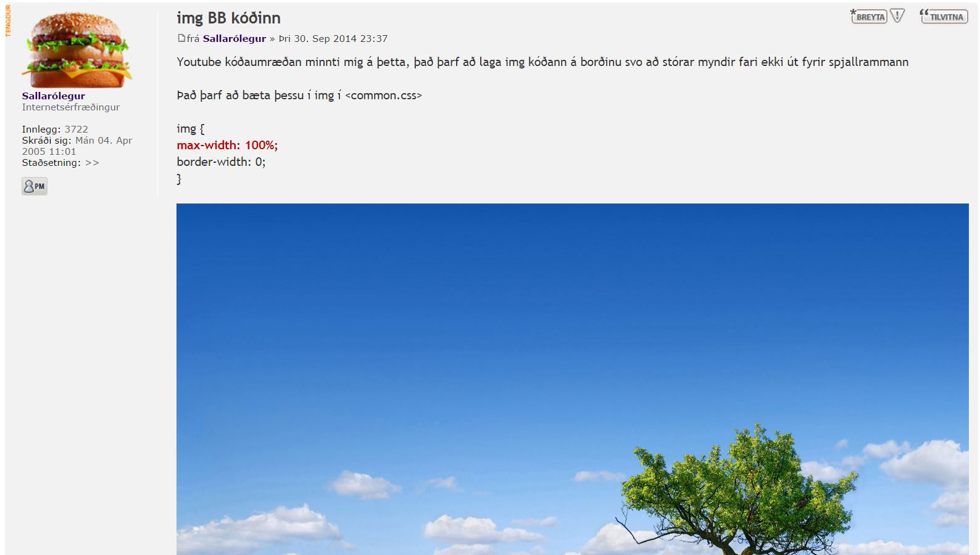The image size is (980, 555).
Task: Click the post date 'Þri 30. Sep 2014 23:37'
Action: coord(333,38)
